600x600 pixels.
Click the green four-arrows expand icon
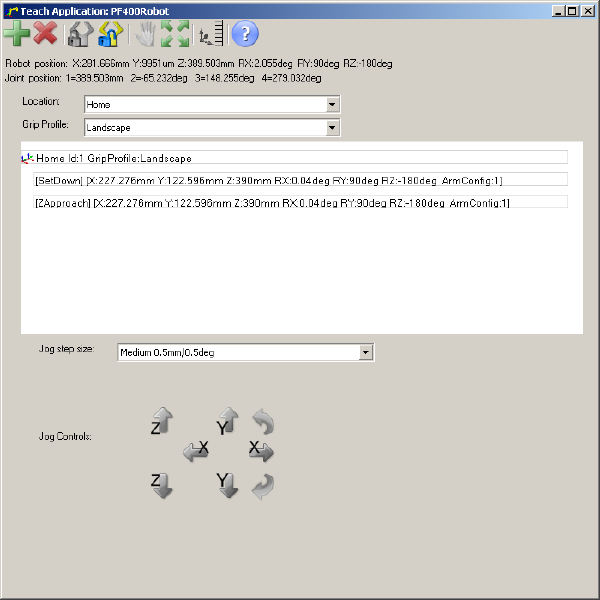tap(175, 35)
